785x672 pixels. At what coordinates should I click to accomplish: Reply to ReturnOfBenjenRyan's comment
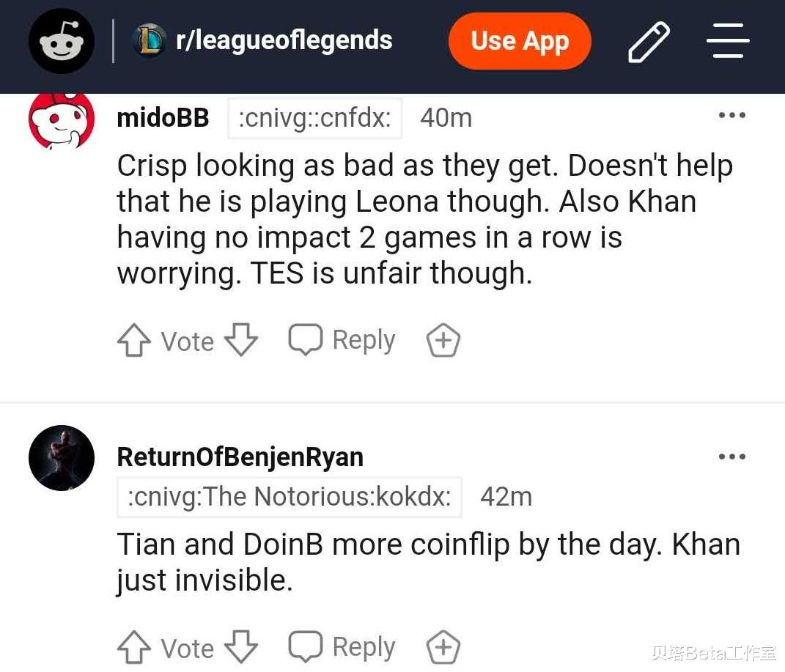pos(342,647)
